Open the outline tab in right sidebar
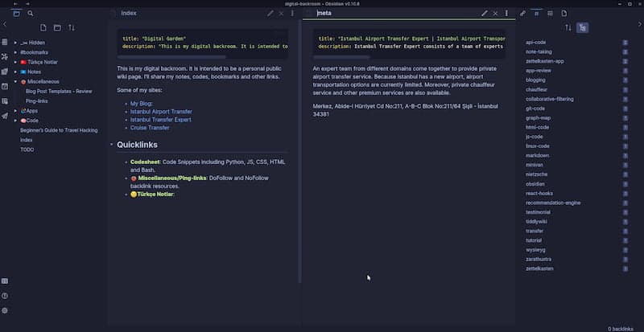644x332 pixels. (551, 14)
